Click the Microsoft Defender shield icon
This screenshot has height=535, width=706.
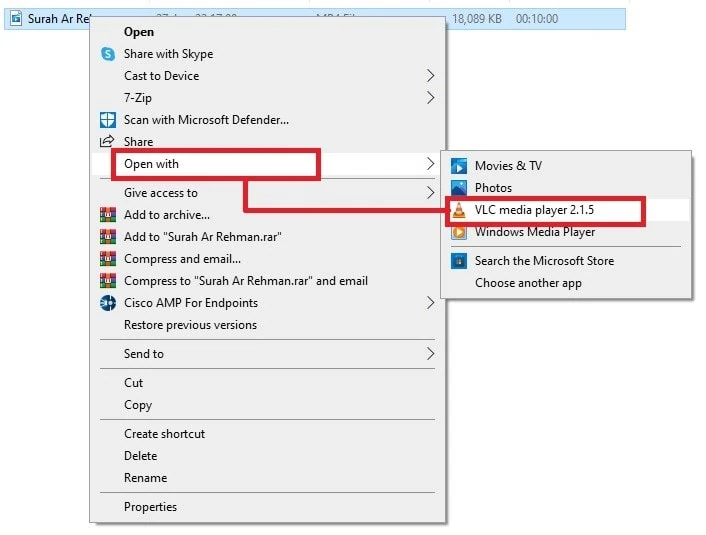click(108, 120)
